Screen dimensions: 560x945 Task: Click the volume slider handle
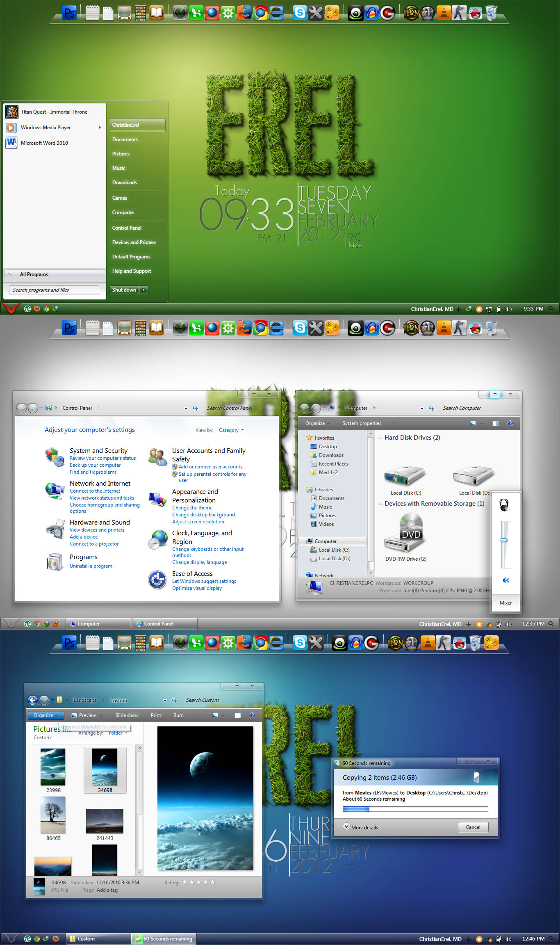505,541
